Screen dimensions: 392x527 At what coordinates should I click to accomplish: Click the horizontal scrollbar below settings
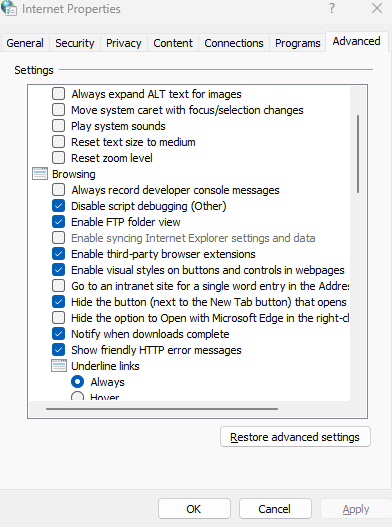tap(162, 409)
